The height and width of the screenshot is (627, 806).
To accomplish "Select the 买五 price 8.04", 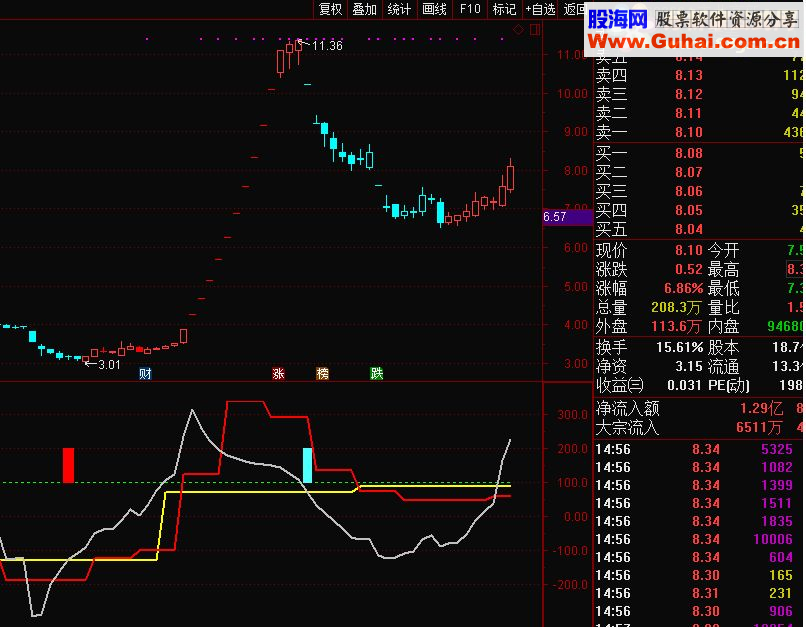I will coord(689,229).
